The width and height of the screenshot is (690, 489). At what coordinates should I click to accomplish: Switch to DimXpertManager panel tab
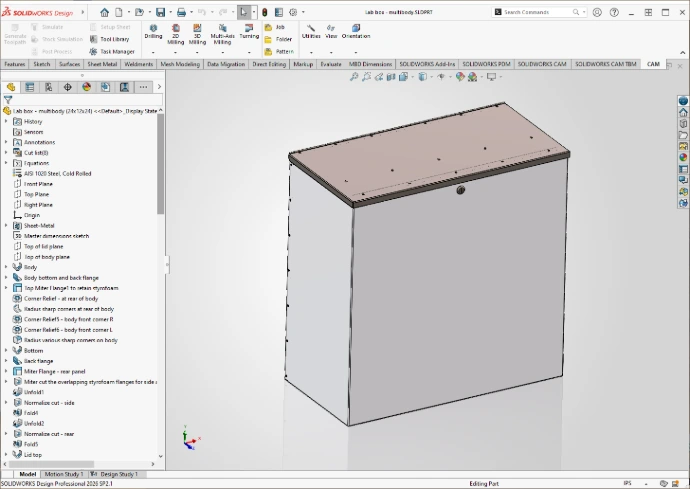coord(67,87)
